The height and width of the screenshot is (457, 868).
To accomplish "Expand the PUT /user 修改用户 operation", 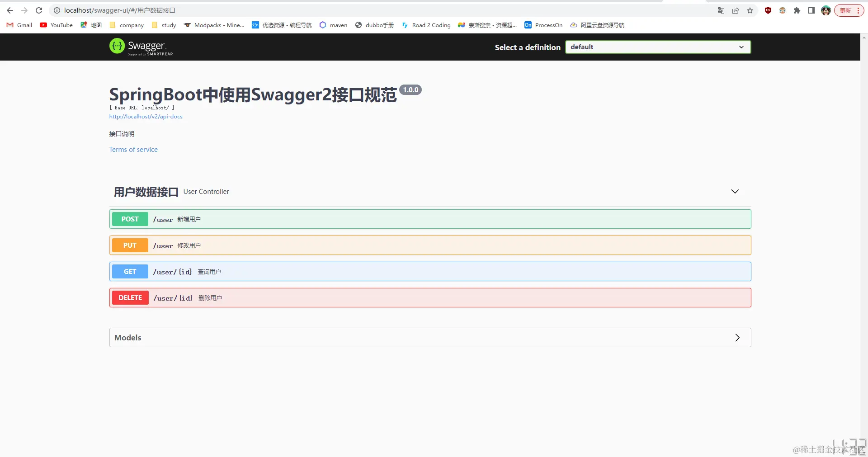I will point(430,245).
